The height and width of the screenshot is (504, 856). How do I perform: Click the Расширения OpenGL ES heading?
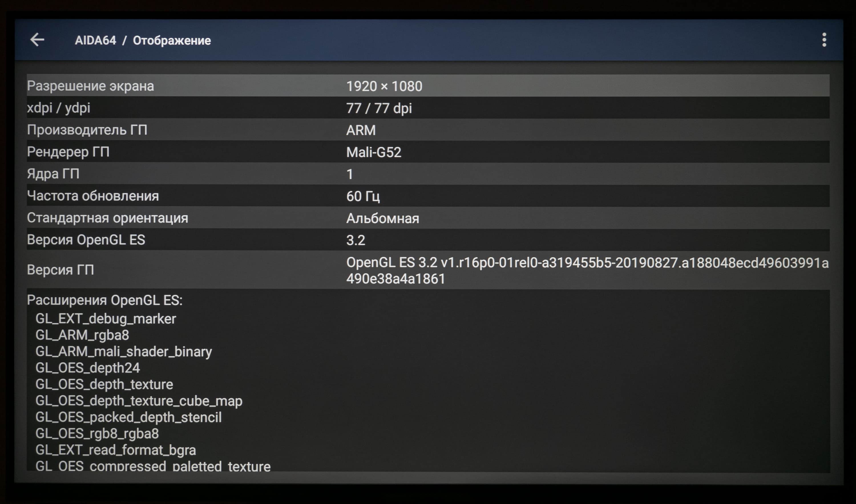[105, 300]
